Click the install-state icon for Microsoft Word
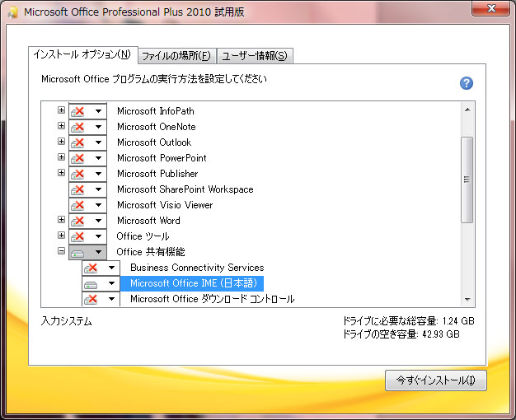 [77, 221]
